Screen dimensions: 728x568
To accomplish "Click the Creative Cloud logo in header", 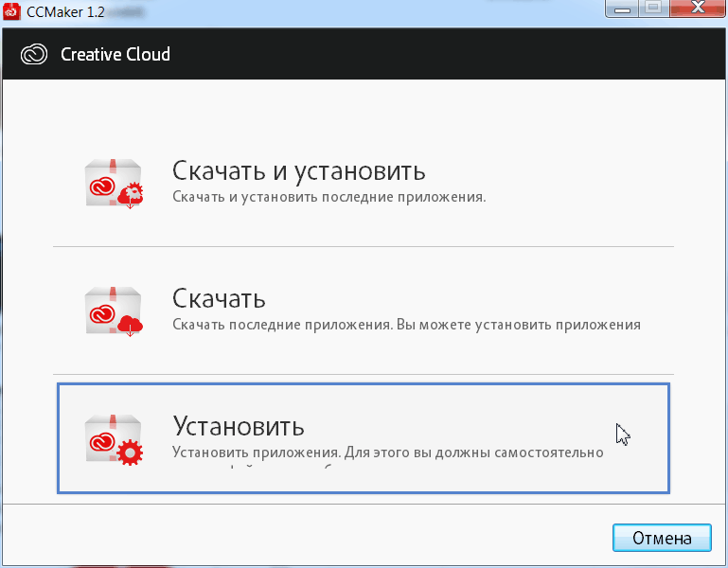I will [x=34, y=54].
